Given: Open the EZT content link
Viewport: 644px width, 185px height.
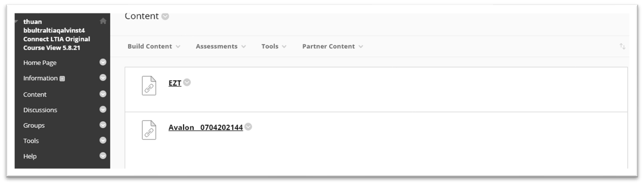Looking at the screenshot, I should tap(175, 83).
